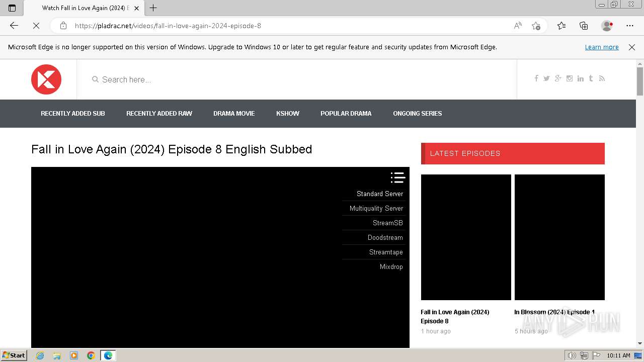Open the RSS feed icon
This screenshot has width=644, height=362.
coord(602,78)
